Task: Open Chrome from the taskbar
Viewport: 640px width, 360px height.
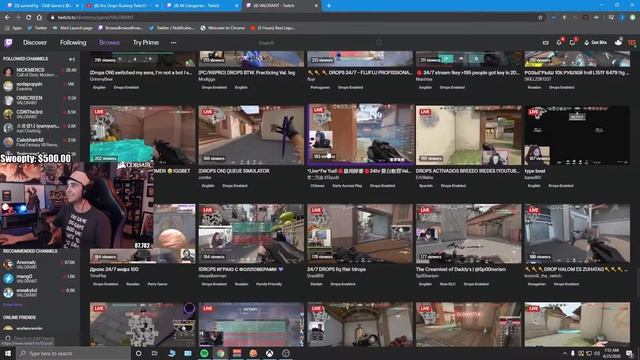Action: [220, 353]
